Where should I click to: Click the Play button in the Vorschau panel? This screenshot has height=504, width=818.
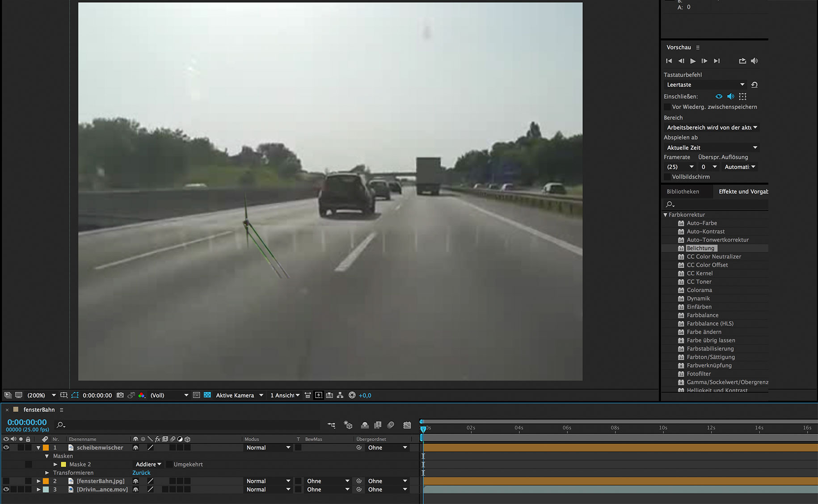click(693, 61)
